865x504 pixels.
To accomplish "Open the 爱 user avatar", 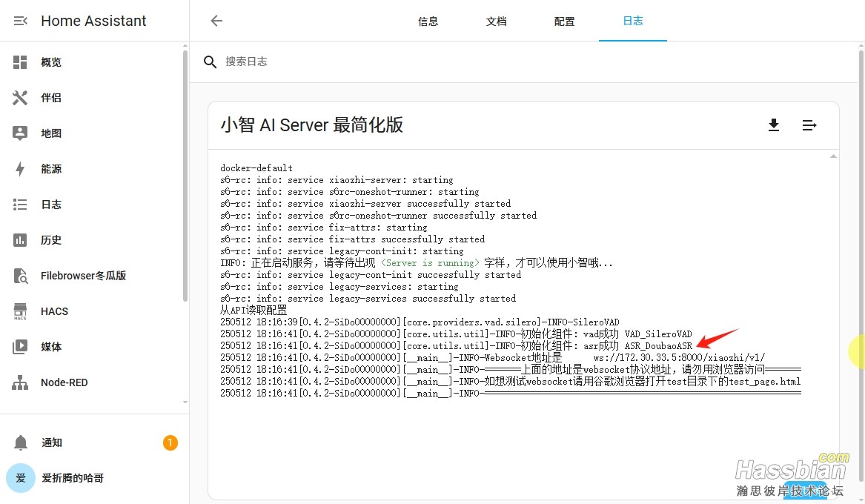I will tap(21, 478).
